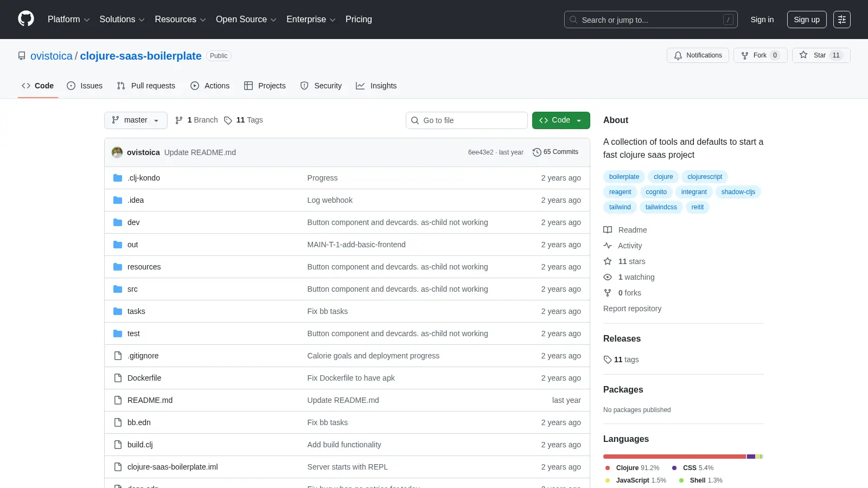Screen dimensions: 868x488
Task: Click the Clojure 91.2% language link
Action: 633,468
